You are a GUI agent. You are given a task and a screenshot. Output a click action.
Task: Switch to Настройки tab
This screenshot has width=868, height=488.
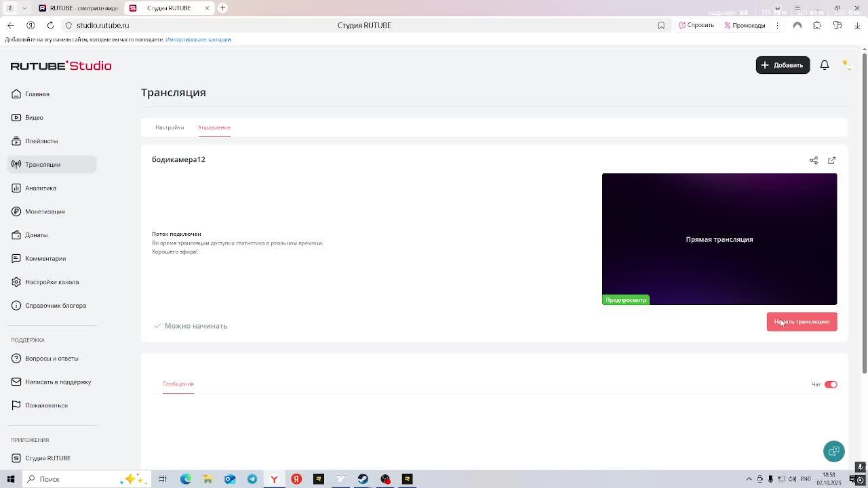170,127
